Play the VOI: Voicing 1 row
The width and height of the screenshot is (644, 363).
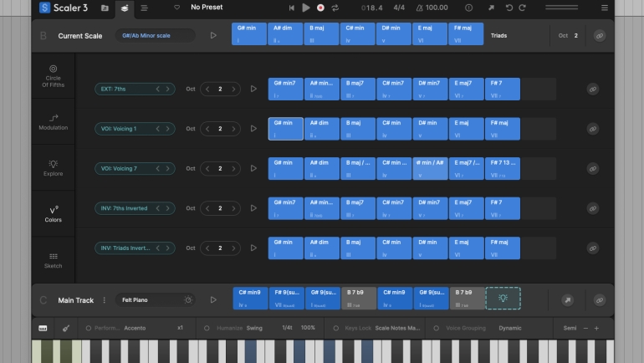pos(253,129)
